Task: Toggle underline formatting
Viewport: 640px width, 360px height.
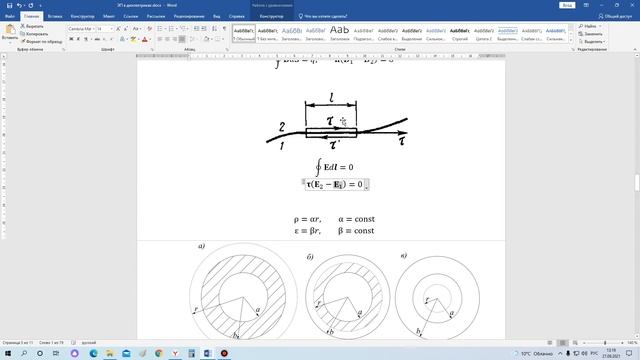Action: [x=86, y=39]
